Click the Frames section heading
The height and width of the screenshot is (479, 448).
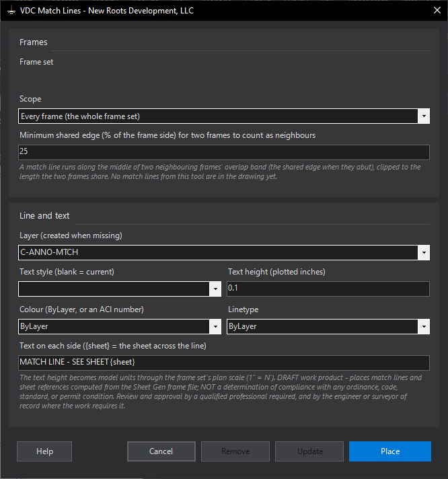coord(33,42)
